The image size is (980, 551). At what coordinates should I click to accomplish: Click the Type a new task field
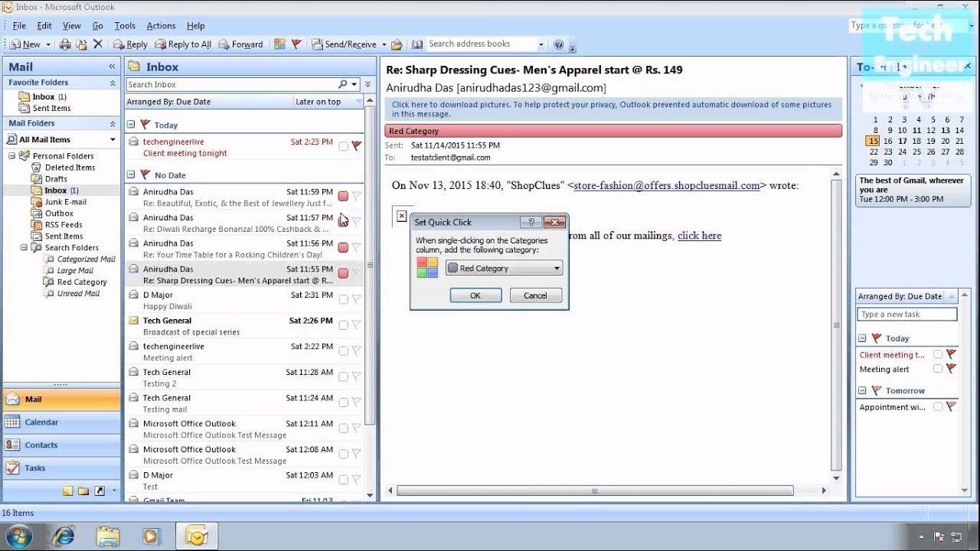pos(906,315)
